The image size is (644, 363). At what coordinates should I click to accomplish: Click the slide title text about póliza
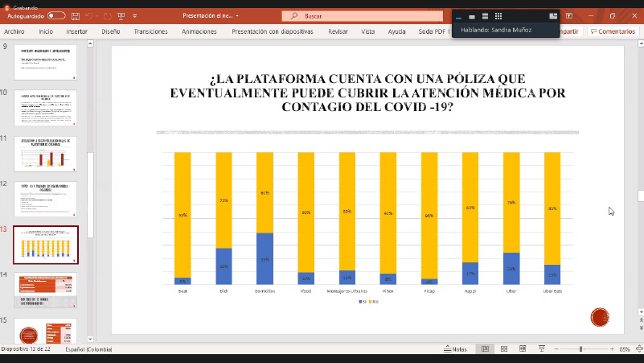367,93
